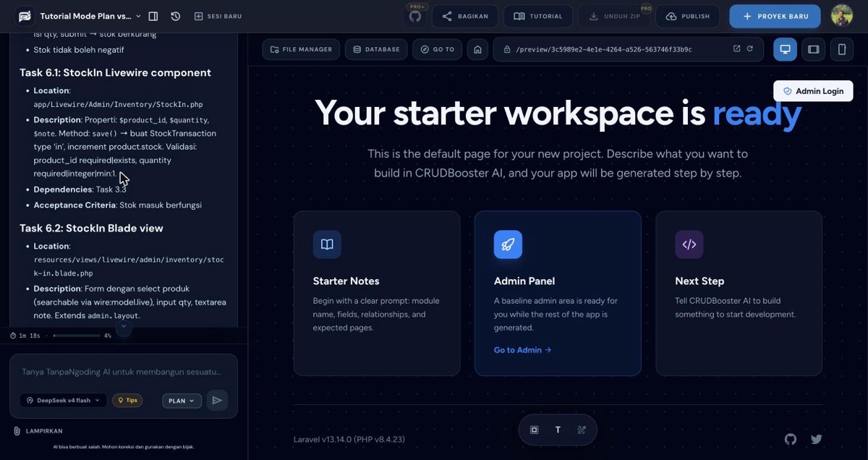Screen dimensions: 868x460
Task: Switch to desktop viewport preview
Action: 785,49
